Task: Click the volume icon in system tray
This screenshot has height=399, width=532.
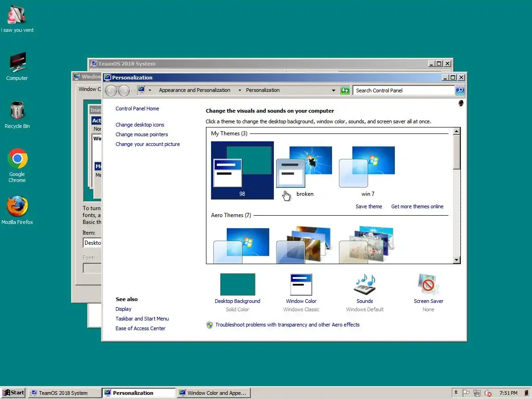Action: coord(488,393)
